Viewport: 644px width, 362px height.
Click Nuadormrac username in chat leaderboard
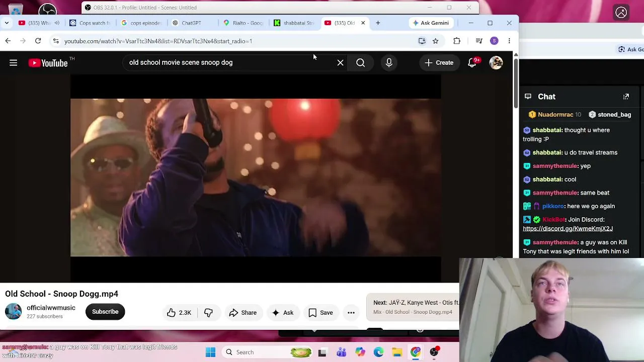pos(555,115)
